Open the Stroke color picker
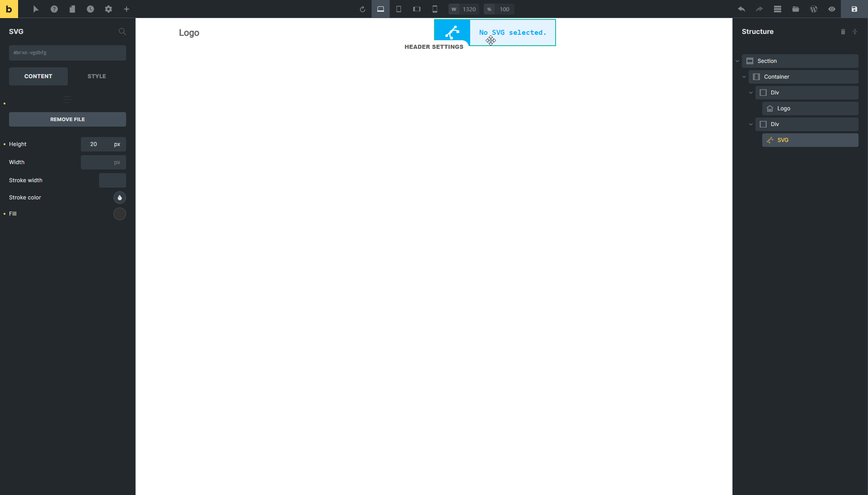The width and height of the screenshot is (868, 495). click(120, 198)
